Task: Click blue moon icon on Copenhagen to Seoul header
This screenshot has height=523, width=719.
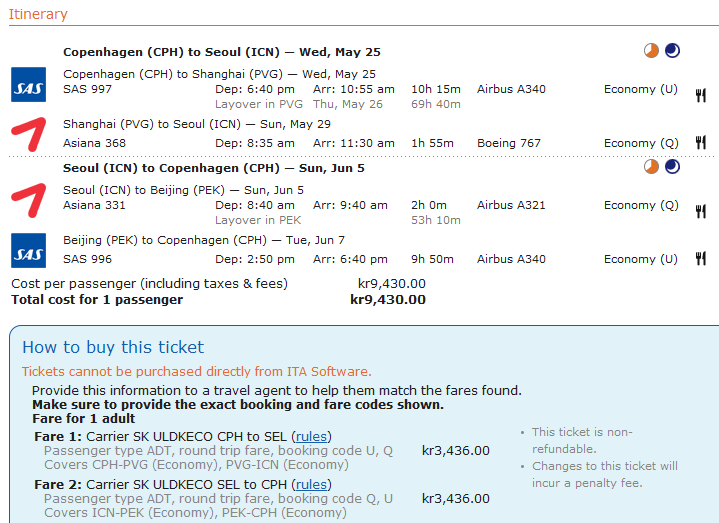Action: (672, 51)
